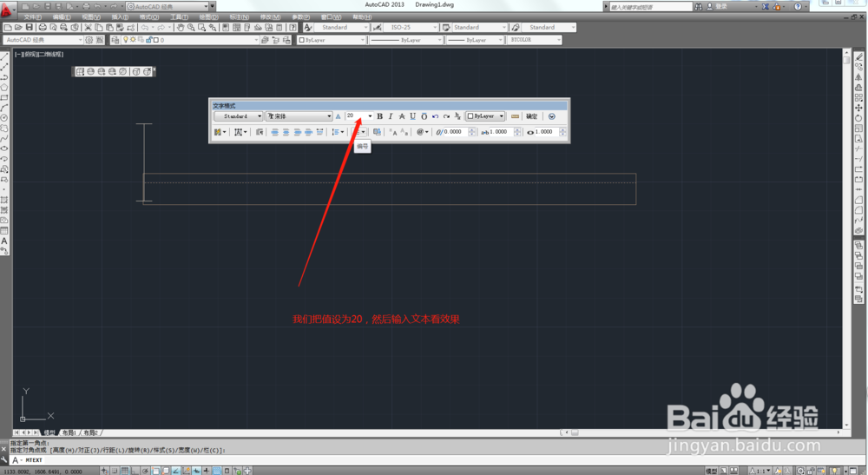Open dimension style dropdown ISO-25
The height and width of the screenshot is (475, 868).
click(411, 27)
